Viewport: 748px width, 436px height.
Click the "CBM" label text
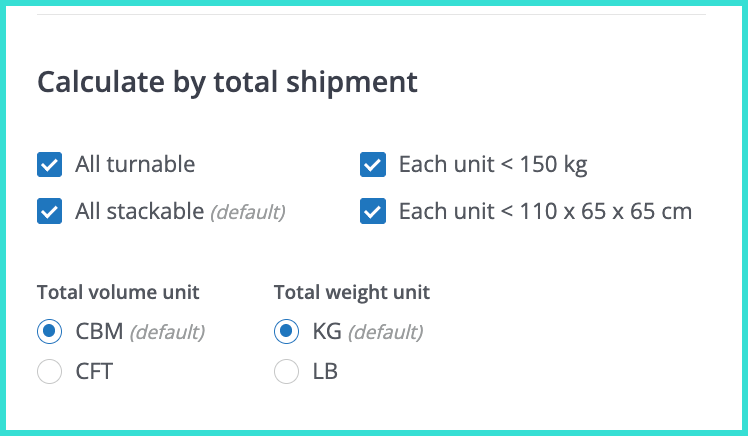(98, 331)
